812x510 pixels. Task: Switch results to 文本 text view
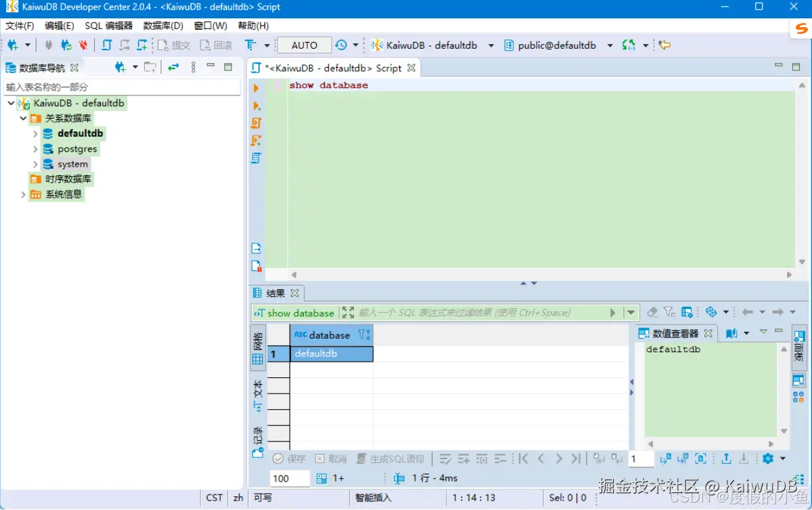tap(258, 396)
